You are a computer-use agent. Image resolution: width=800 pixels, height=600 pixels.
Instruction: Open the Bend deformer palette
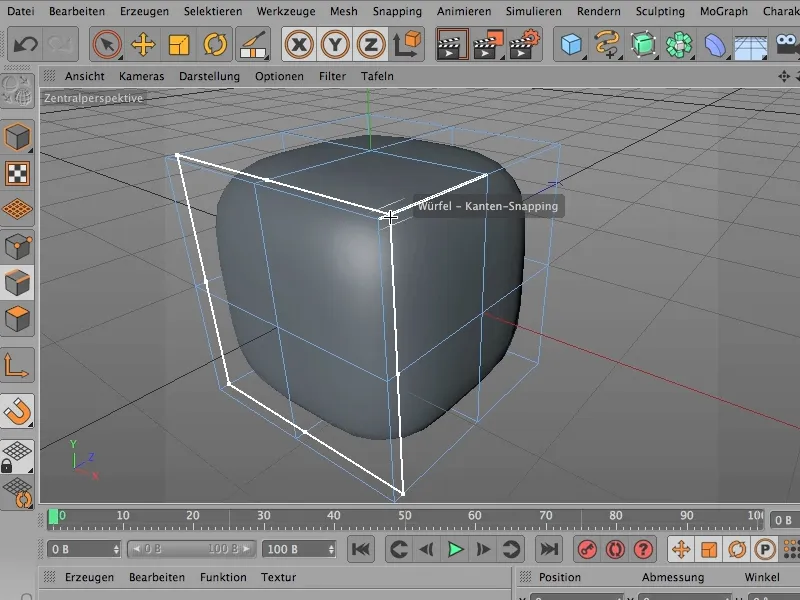coord(714,44)
